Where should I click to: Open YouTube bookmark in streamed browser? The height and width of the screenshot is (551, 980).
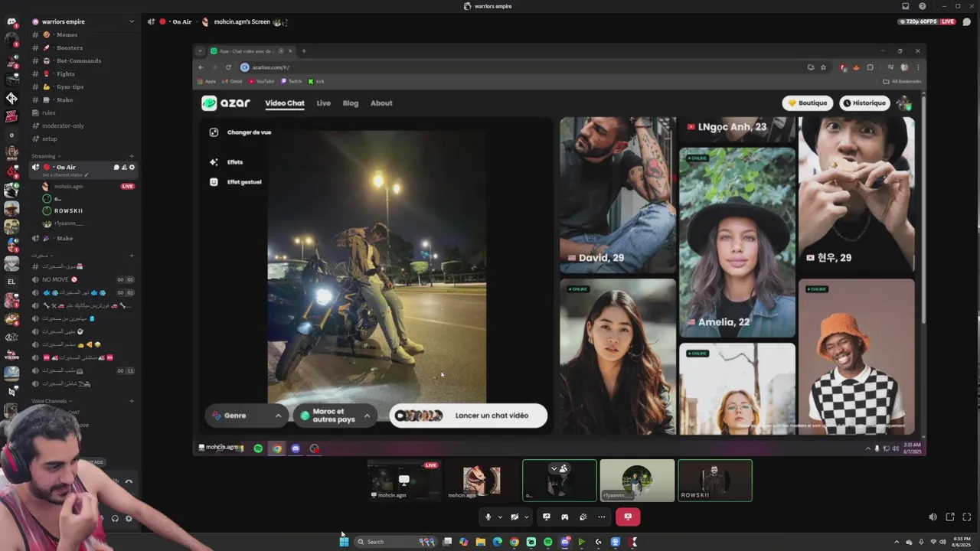[x=261, y=81]
